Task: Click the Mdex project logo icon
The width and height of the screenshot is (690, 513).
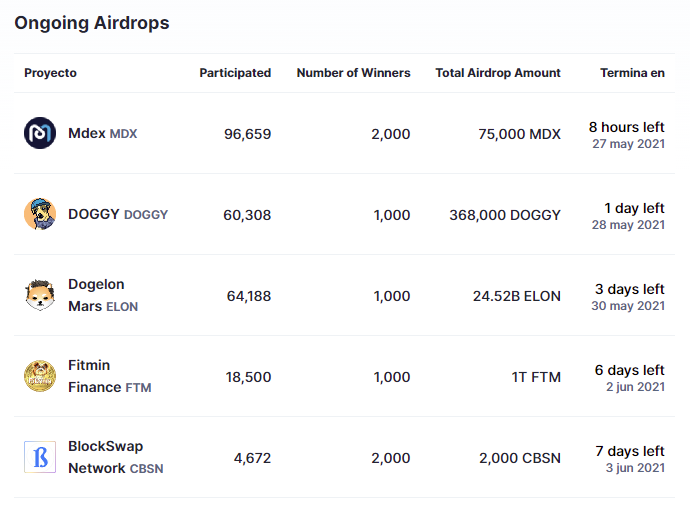Action: click(x=40, y=133)
